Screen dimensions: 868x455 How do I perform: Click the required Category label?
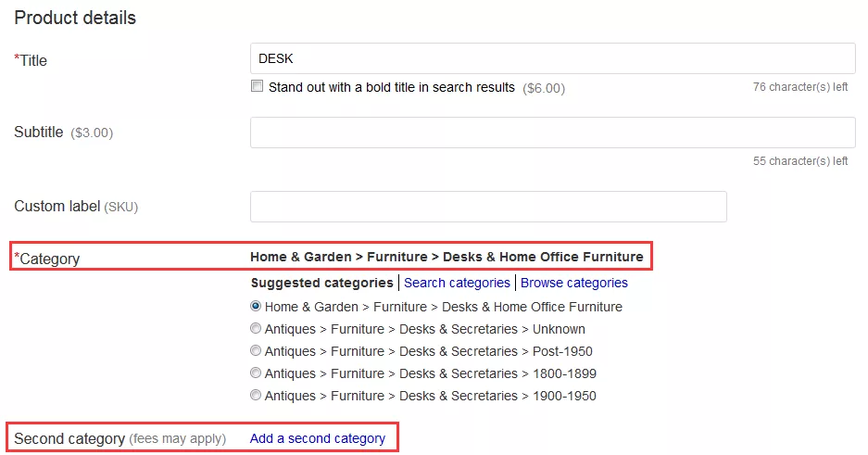tap(48, 259)
